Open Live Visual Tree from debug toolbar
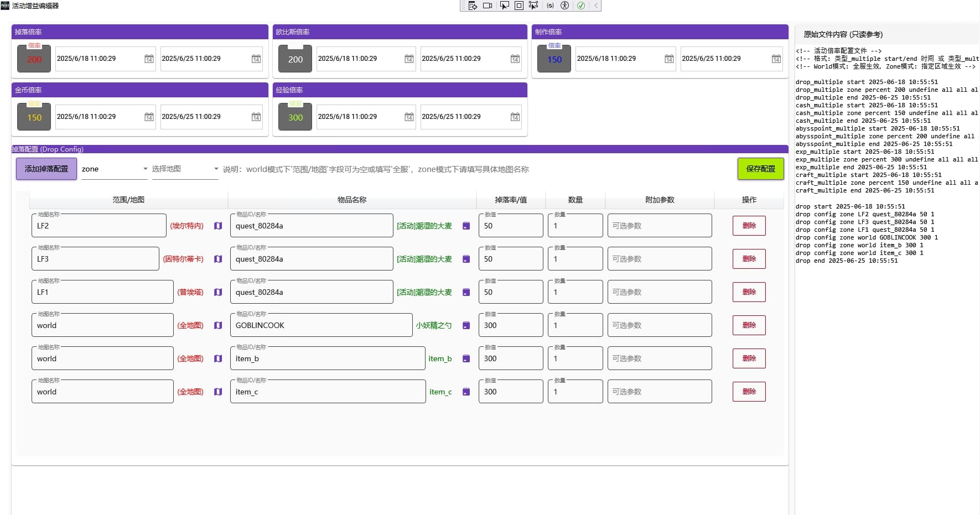Image resolution: width=980 pixels, height=515 pixels. point(473,6)
